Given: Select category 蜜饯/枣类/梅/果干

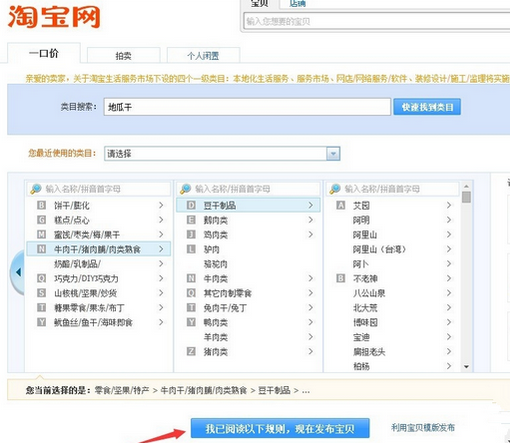Looking at the screenshot, I should coord(99,235).
